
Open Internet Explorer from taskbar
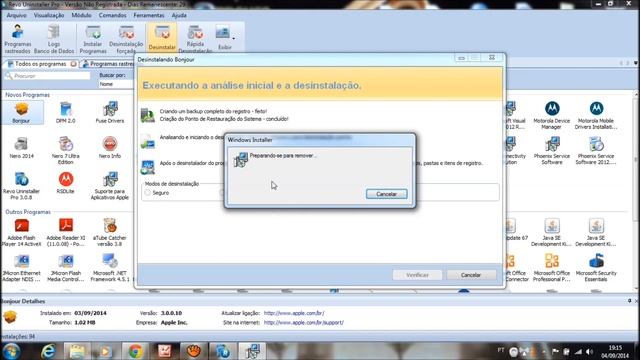[x=48, y=351]
